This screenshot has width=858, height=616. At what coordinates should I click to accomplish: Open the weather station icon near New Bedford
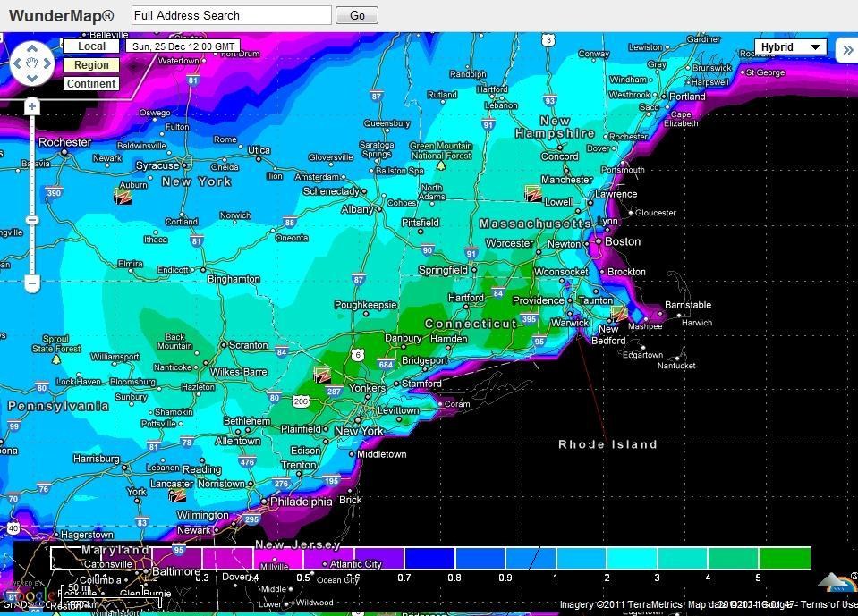pyautogui.click(x=619, y=315)
